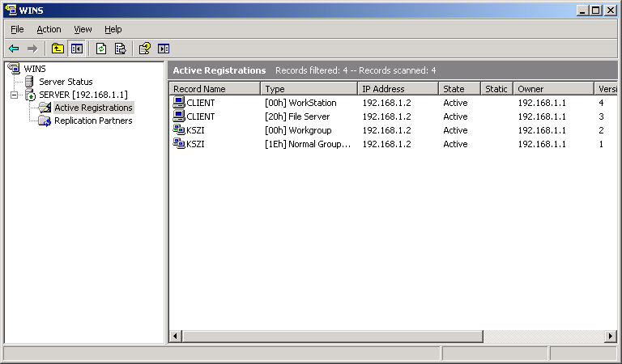Click the partially visible Version column header
Viewport: 622px width, 364px height.
coord(606,89)
